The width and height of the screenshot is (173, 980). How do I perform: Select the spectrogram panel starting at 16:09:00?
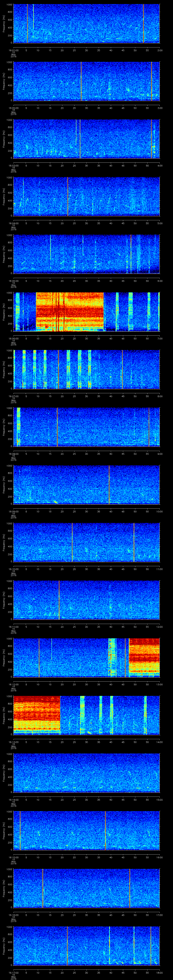click(86, 485)
